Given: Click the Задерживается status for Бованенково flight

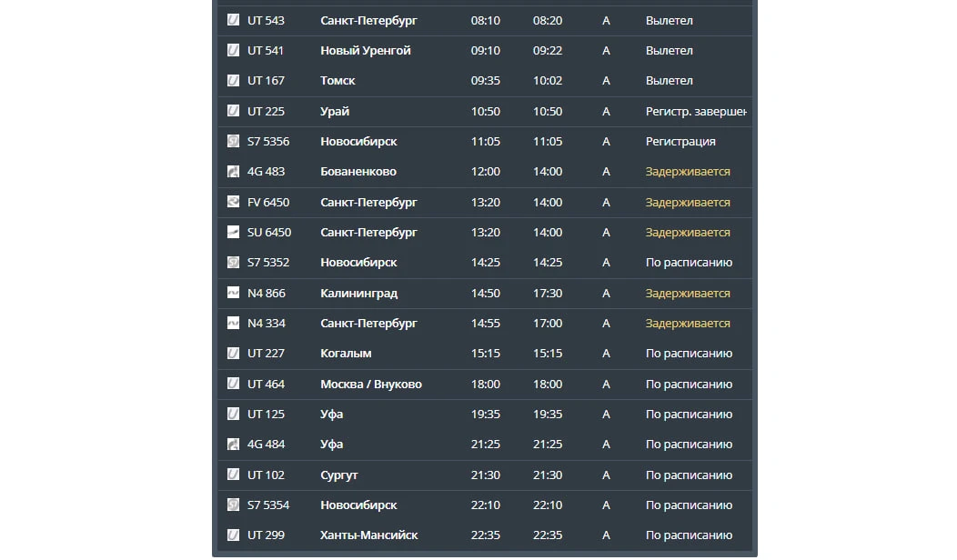Looking at the screenshot, I should pyautogui.click(x=688, y=172).
